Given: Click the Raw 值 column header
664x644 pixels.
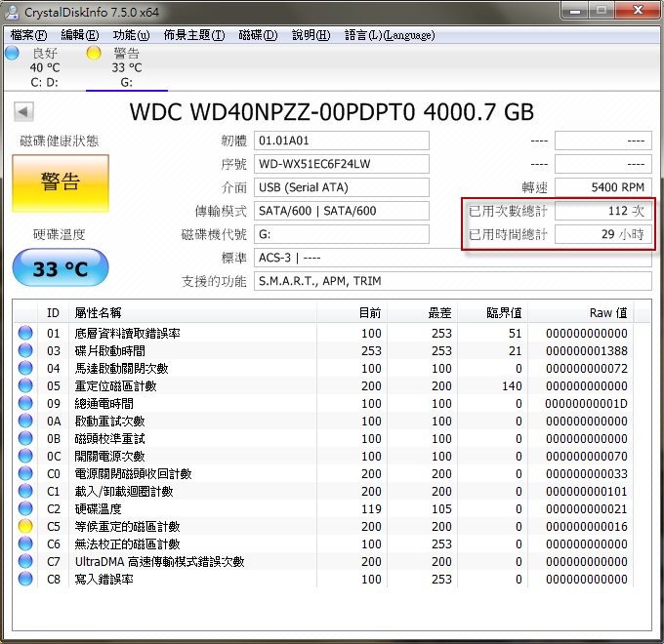Looking at the screenshot, I should point(581,312).
